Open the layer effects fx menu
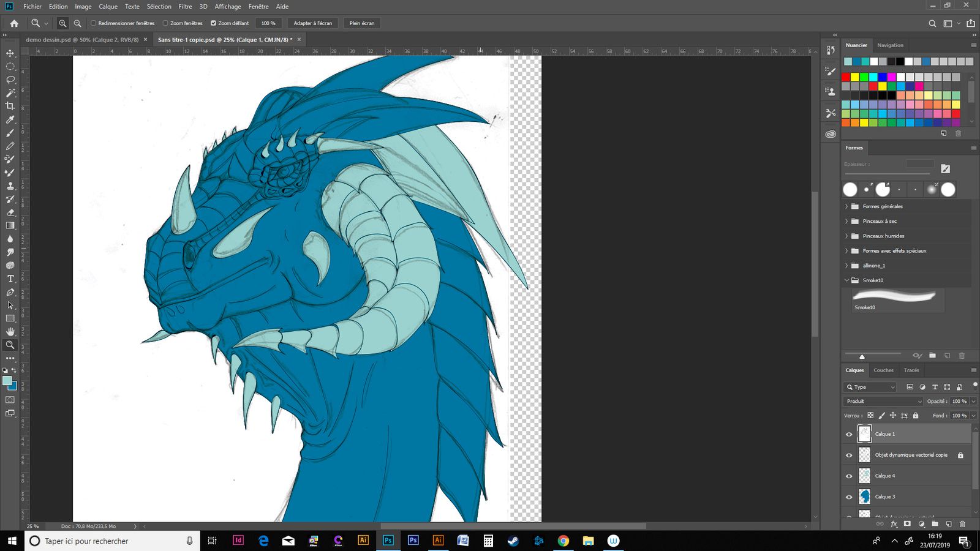980x551 pixels. click(894, 524)
